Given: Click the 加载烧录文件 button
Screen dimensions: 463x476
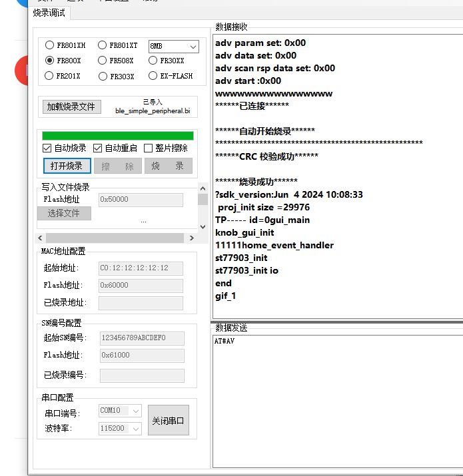Looking at the screenshot, I should click(x=71, y=107).
